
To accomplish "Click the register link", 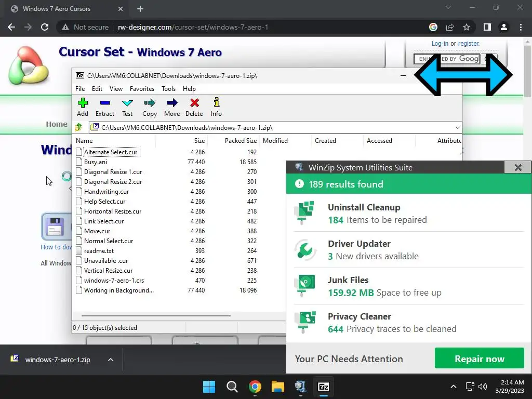I will click(469, 44).
